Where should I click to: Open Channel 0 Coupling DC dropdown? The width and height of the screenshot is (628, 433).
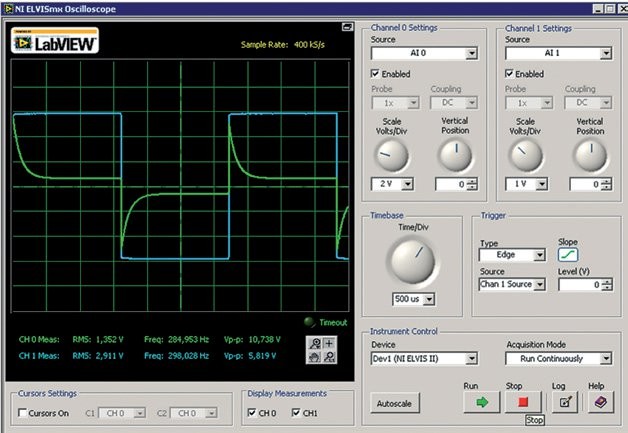(x=454, y=103)
